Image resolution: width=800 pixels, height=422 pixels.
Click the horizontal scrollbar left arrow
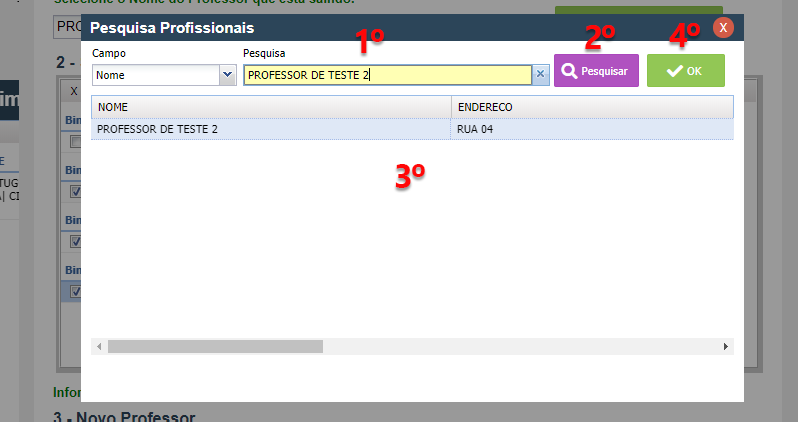pyautogui.click(x=99, y=346)
